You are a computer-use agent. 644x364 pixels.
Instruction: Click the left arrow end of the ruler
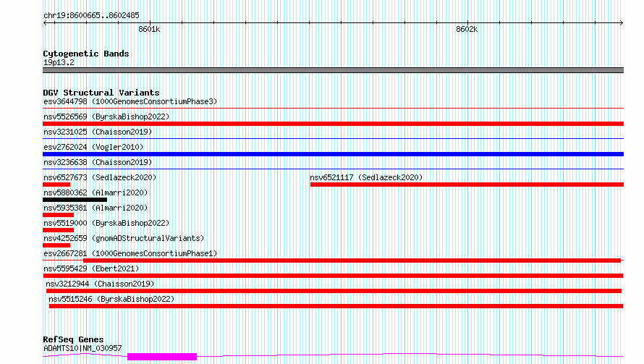click(45, 22)
